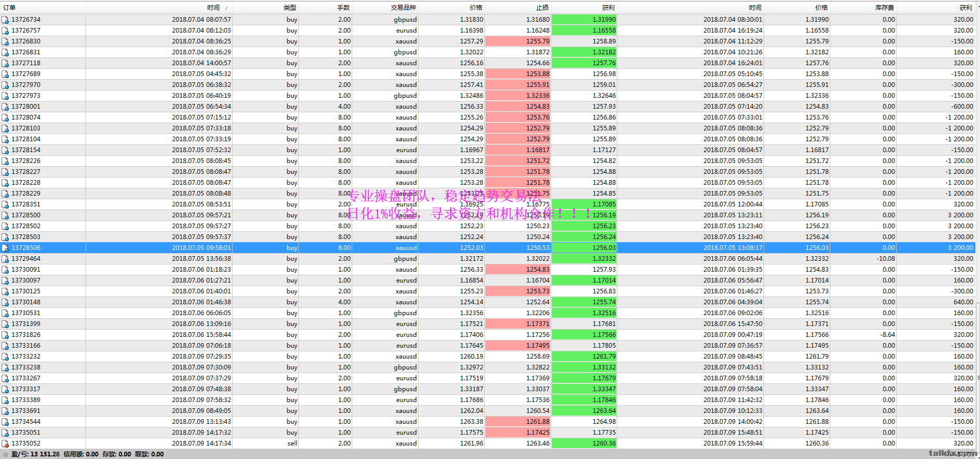Click close time 2018.07.05 13:08:17
The width and height of the screenshot is (980, 459).
(733, 248)
